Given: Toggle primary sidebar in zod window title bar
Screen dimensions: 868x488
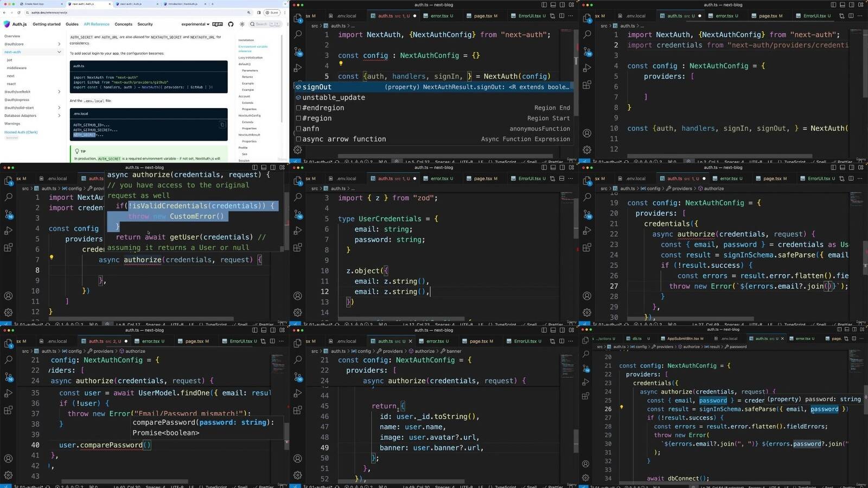Looking at the screenshot, I should pos(545,167).
